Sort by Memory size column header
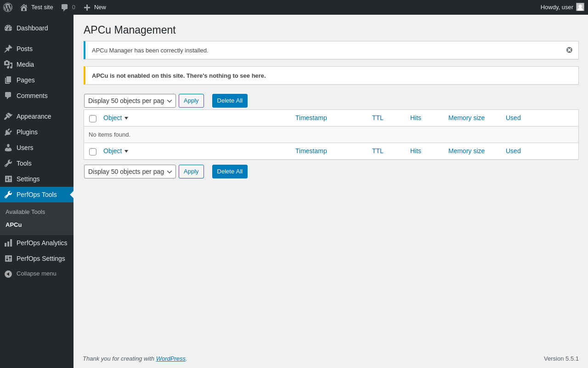This screenshot has height=368, width=588. pyautogui.click(x=466, y=118)
